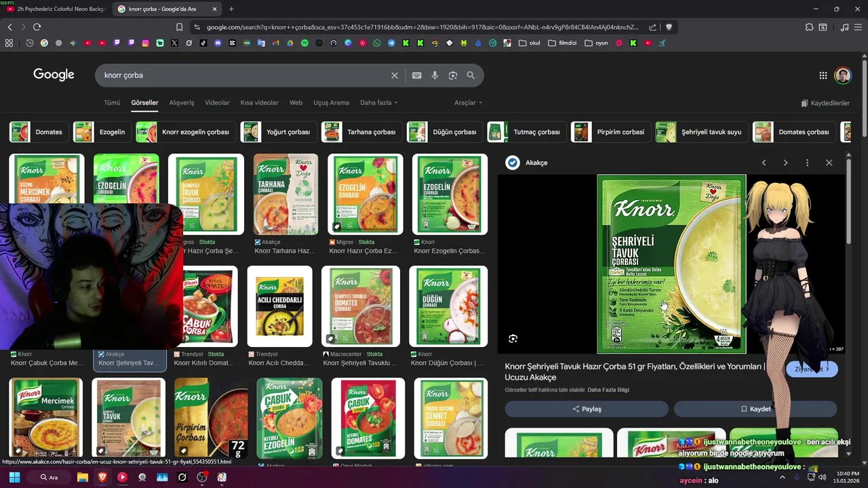Click the magnifier search button in search bar
868x488 pixels.
pos(471,75)
